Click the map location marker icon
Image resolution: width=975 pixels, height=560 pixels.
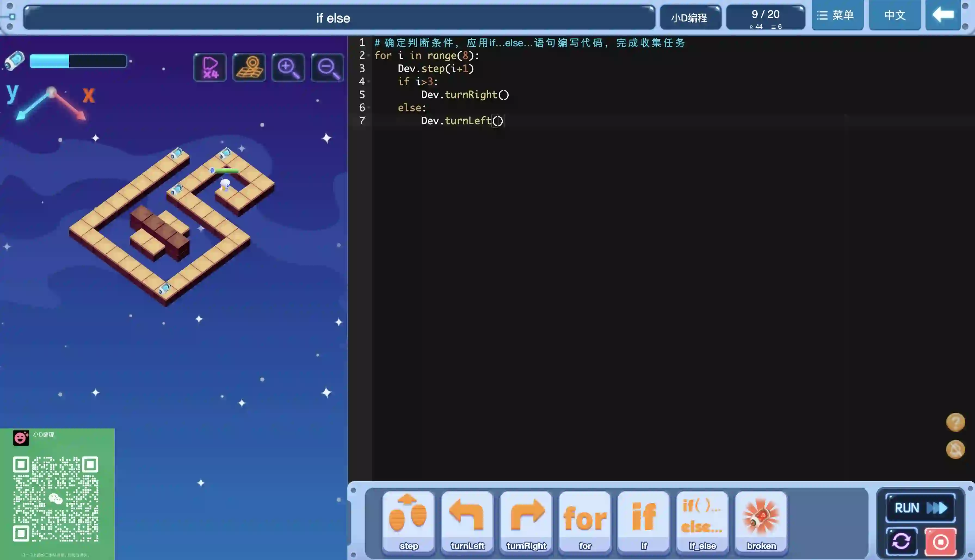click(249, 67)
